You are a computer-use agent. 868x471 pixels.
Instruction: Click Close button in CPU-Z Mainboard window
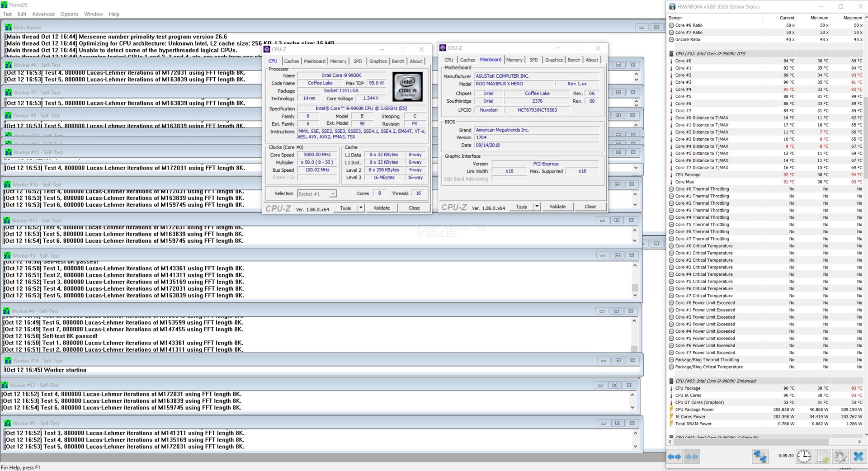coord(590,207)
